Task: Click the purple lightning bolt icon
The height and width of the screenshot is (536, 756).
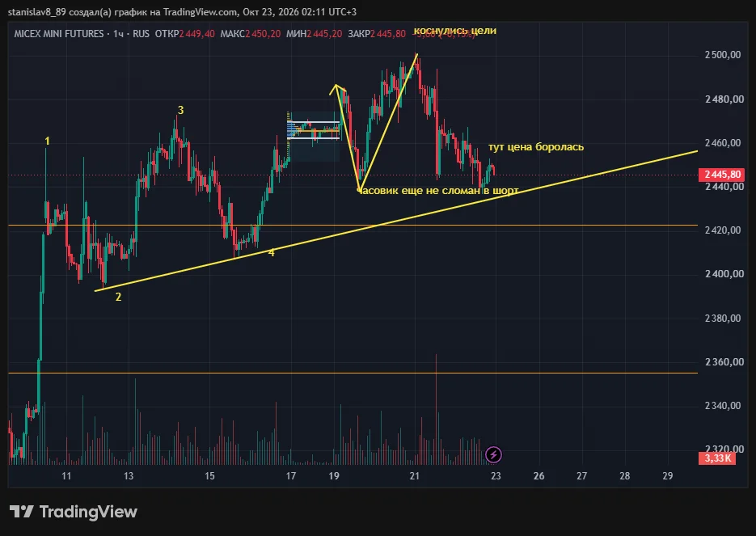Action: click(x=493, y=454)
